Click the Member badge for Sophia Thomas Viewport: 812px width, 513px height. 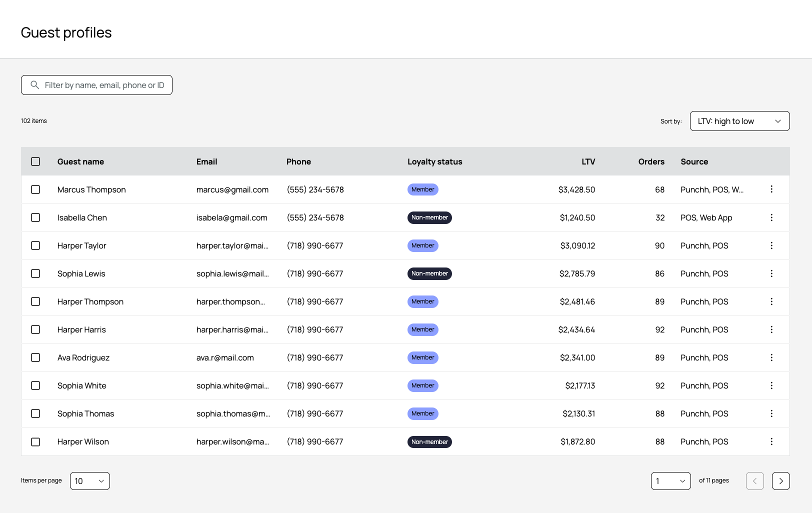423,413
